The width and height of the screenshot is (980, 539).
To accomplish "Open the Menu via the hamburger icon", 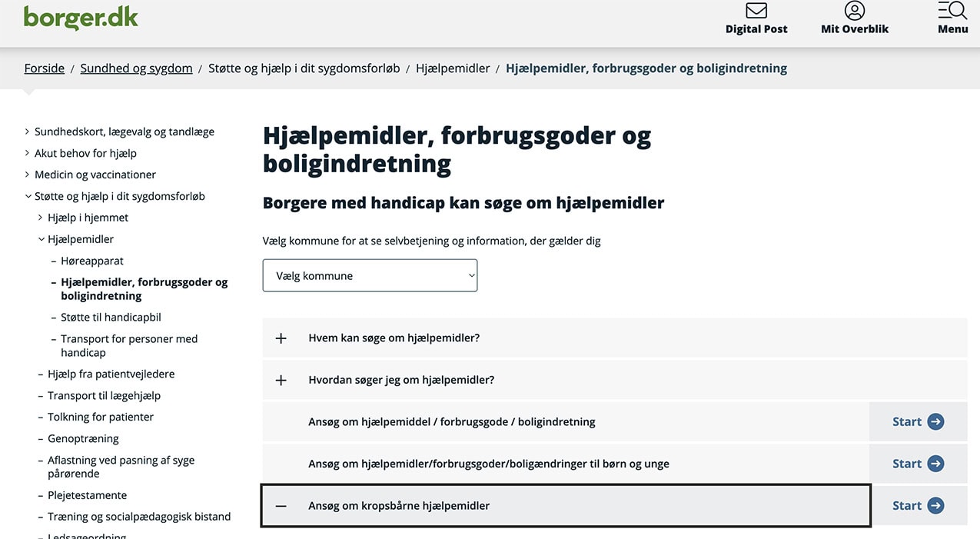I will [x=952, y=12].
